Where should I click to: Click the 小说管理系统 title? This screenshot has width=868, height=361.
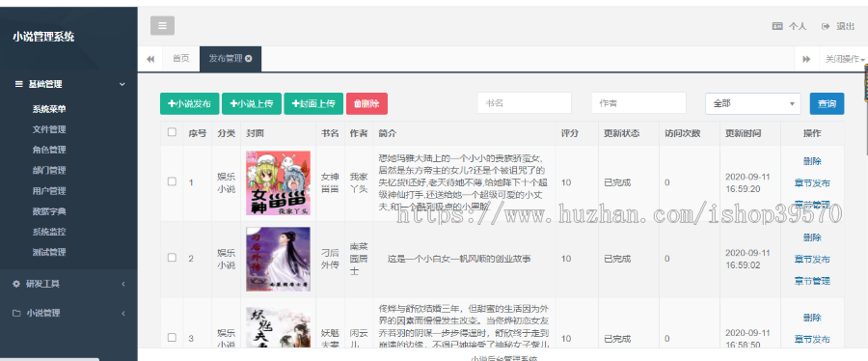coord(43,37)
